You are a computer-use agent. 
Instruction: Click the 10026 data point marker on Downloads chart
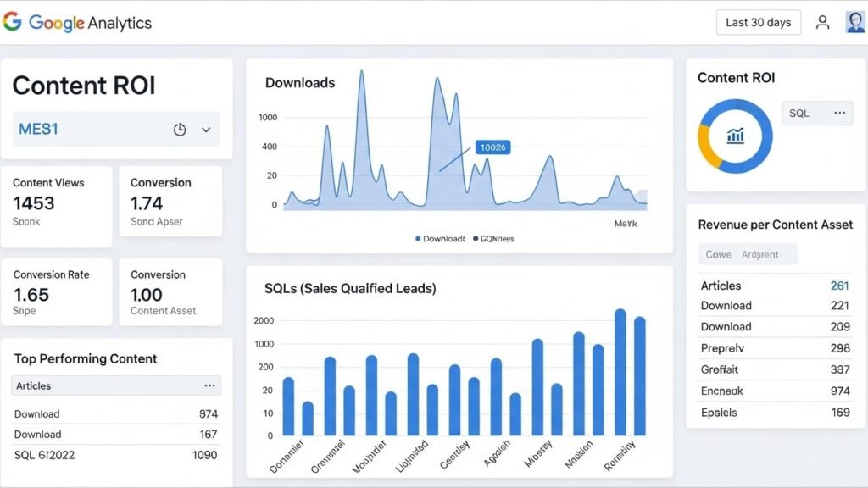[x=492, y=147]
